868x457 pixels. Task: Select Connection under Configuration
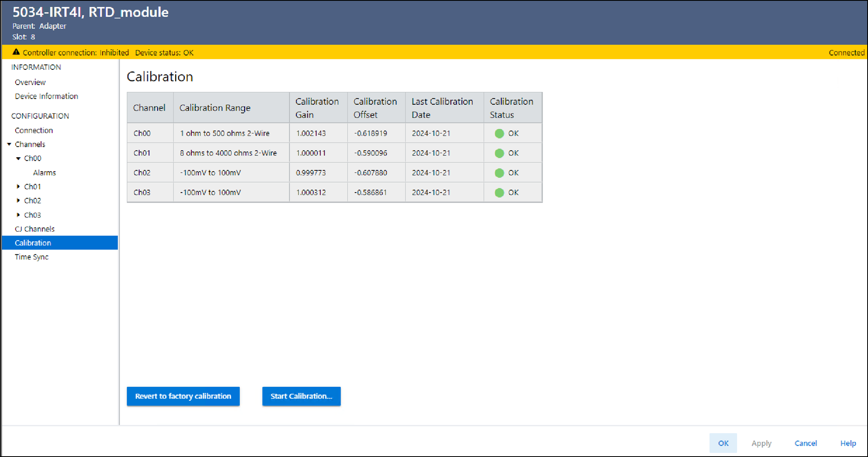(x=34, y=130)
